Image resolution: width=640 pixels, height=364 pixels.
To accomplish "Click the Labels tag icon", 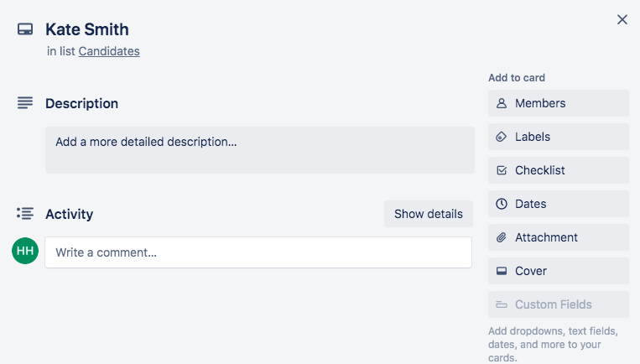I will coord(502,137).
